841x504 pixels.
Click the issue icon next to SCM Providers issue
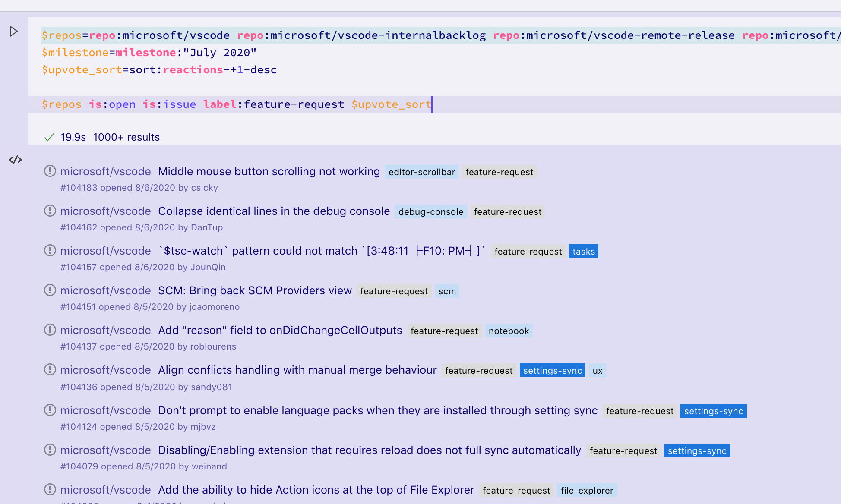pos(50,290)
